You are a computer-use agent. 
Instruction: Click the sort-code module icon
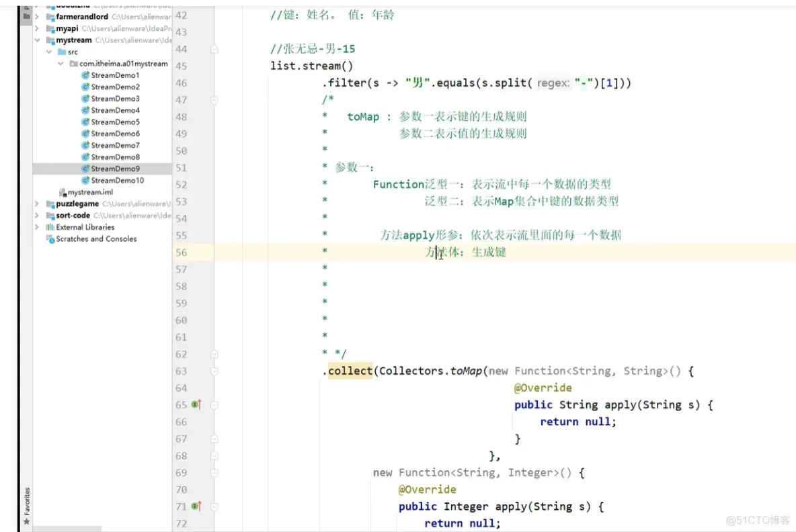[50, 216]
